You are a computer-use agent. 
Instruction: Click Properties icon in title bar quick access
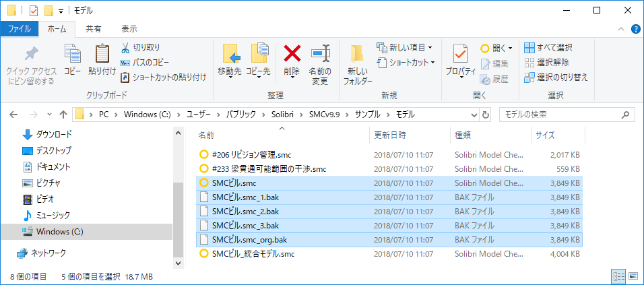click(34, 11)
